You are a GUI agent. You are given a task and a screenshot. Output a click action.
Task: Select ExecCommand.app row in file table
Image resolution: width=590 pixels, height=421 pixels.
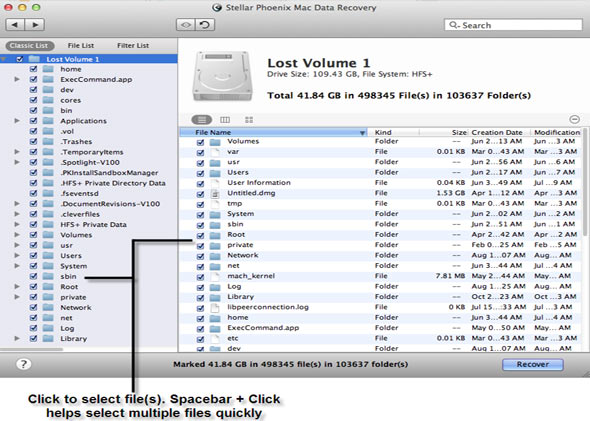(381, 328)
